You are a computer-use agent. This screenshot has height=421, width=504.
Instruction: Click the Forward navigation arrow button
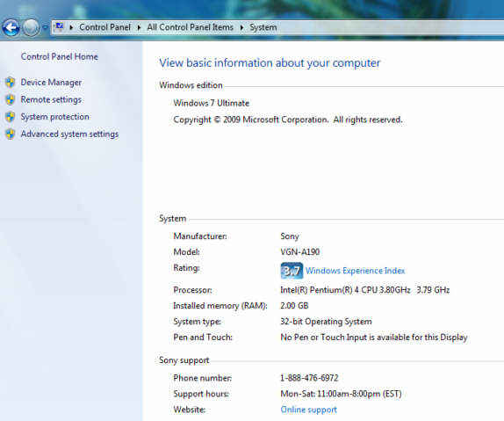pyautogui.click(x=32, y=27)
